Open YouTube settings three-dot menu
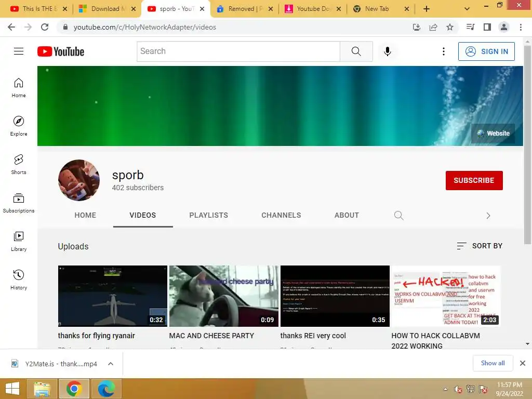The height and width of the screenshot is (399, 532). click(444, 51)
